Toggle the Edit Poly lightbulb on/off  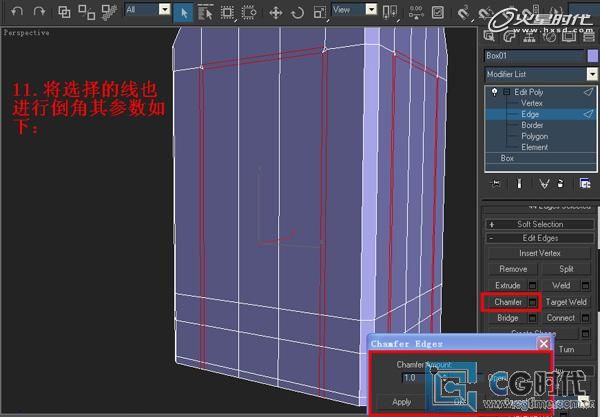[494, 92]
